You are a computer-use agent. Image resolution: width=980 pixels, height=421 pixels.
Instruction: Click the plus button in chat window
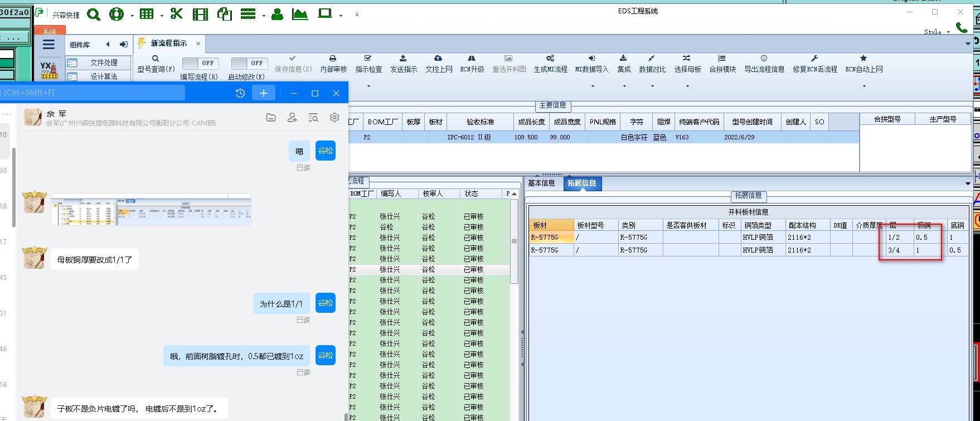coord(264,93)
